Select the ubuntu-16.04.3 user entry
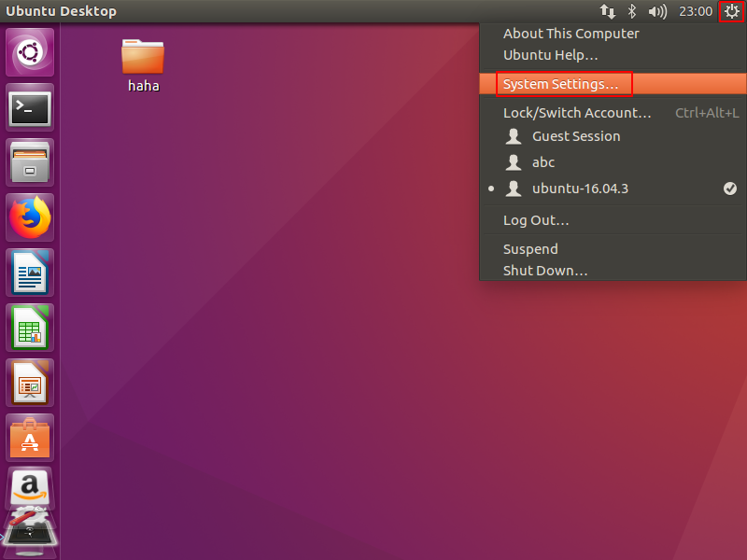Viewport: 747px width, 560px height. point(613,189)
